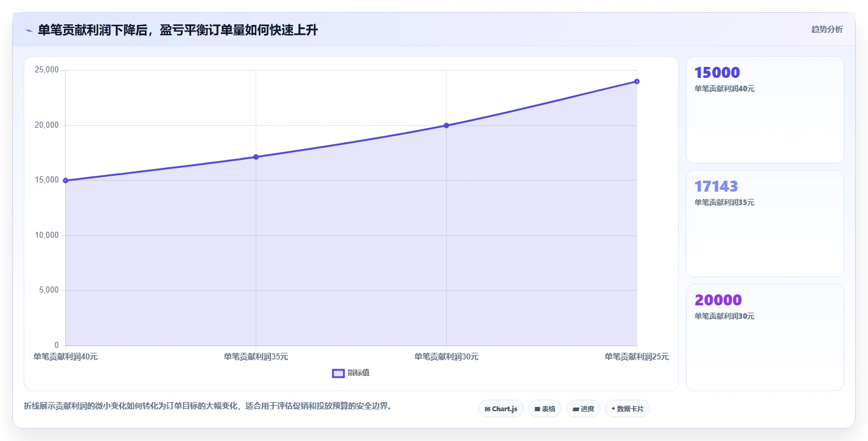Viewport: 868px width, 441px height.
Task: Click the 15000 value card
Action: [x=765, y=109]
